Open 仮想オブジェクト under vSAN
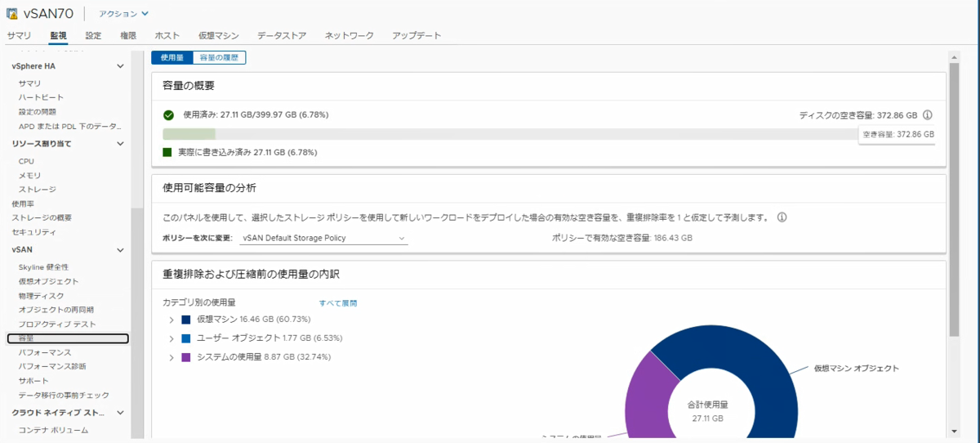 48,281
